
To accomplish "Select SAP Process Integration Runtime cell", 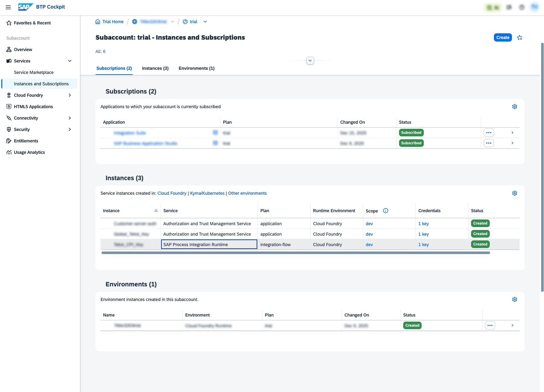I will tap(209, 244).
